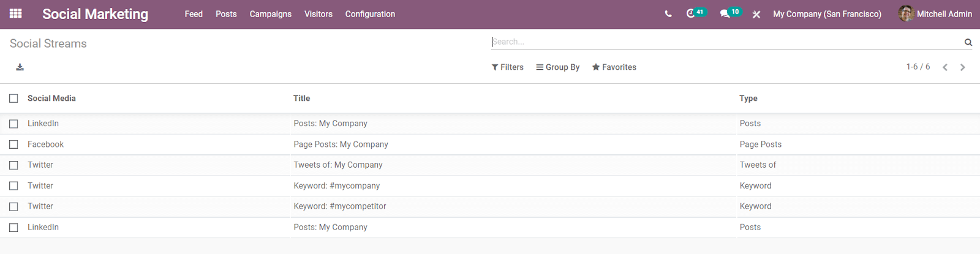
Task: Open the conversations chat icon
Action: pos(725,13)
